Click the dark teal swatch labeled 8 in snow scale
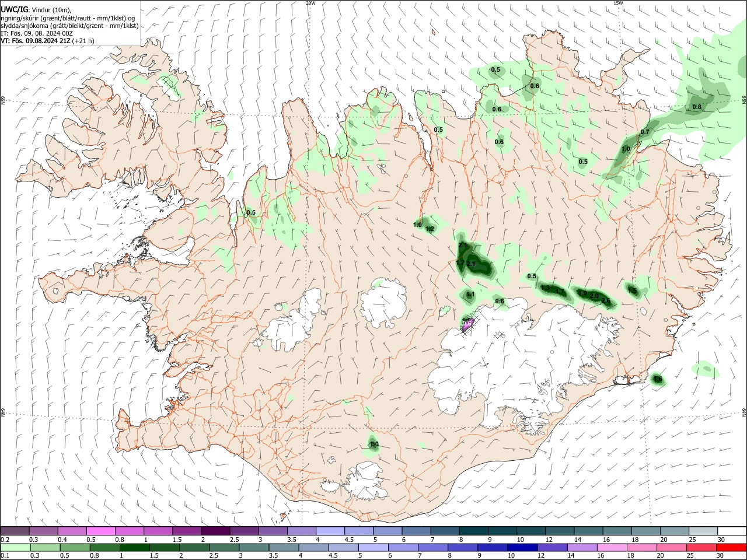This screenshot has width=747, height=560. pyautogui.click(x=473, y=531)
